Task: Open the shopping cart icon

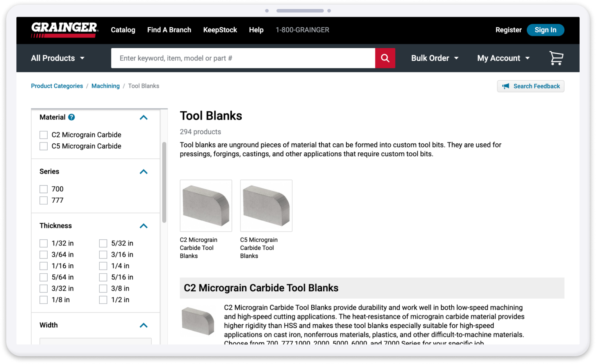Action: [556, 58]
